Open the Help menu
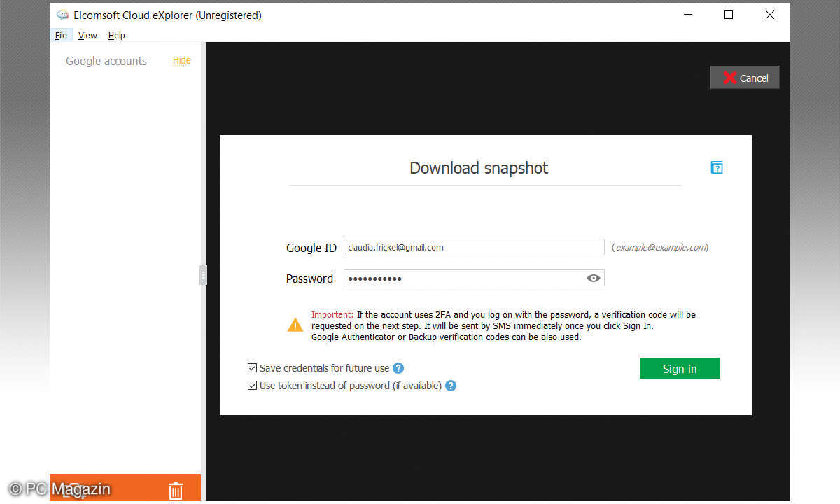Screen dimensions: 840x504 pos(116,36)
